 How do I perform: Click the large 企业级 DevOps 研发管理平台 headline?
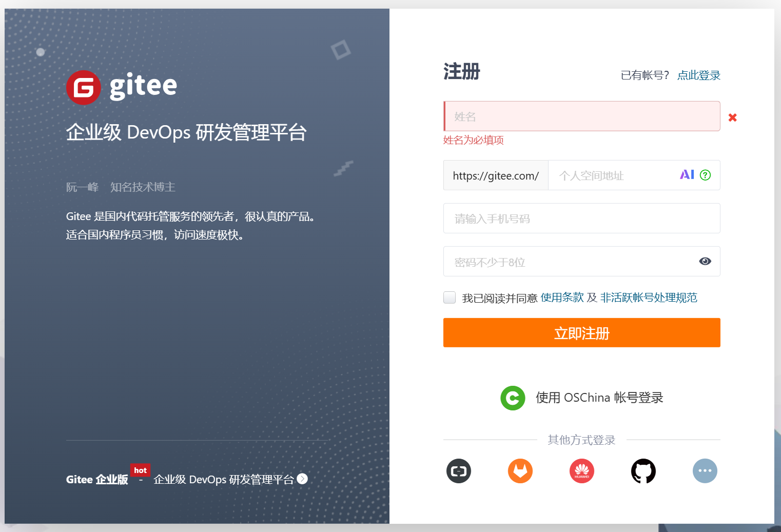tap(186, 132)
